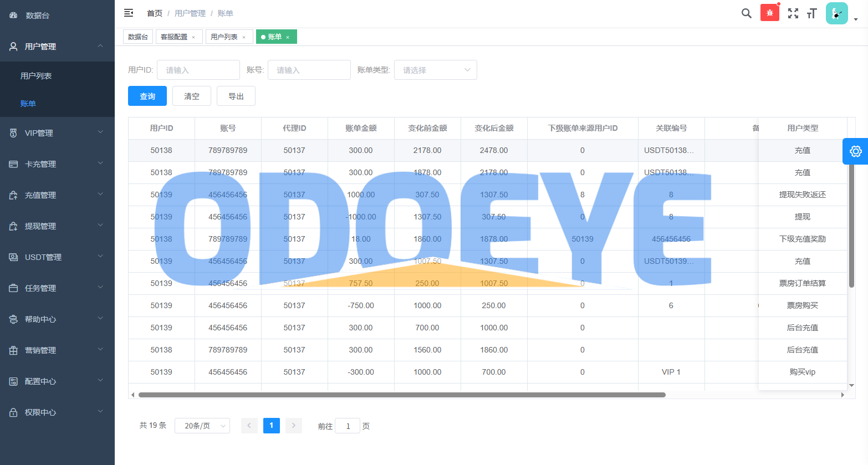Open the font size adjustment icon
868x465 pixels.
812,13
